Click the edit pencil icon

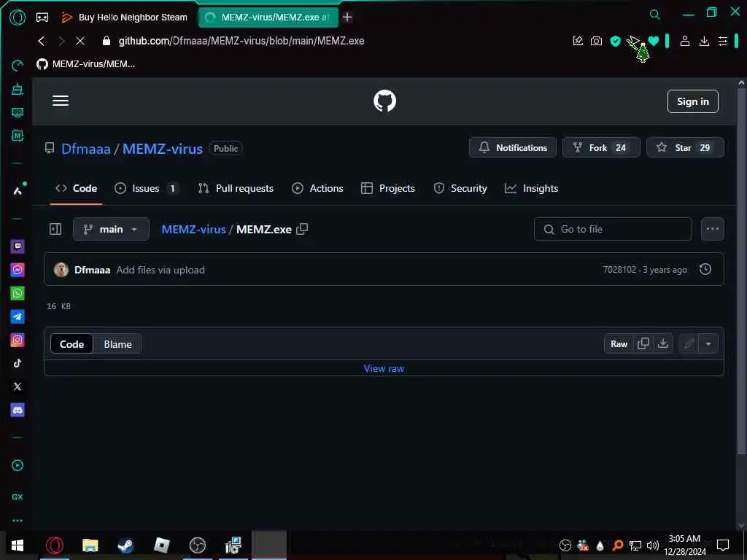click(689, 344)
